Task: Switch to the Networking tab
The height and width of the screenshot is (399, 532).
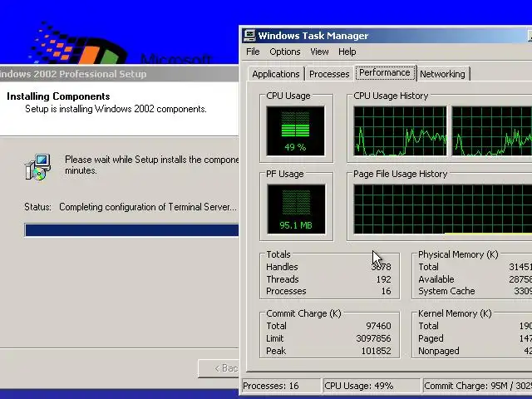Action: click(x=442, y=74)
